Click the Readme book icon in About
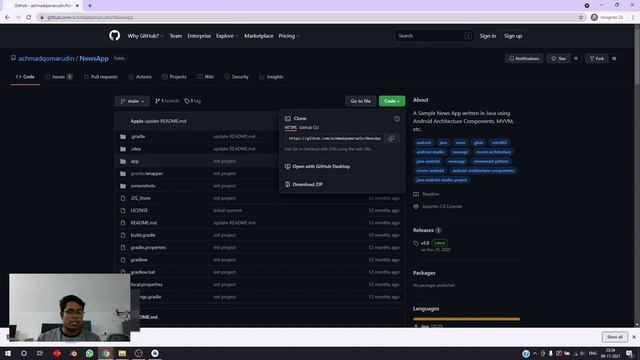Screen dimensions: 640x360 click(416, 194)
